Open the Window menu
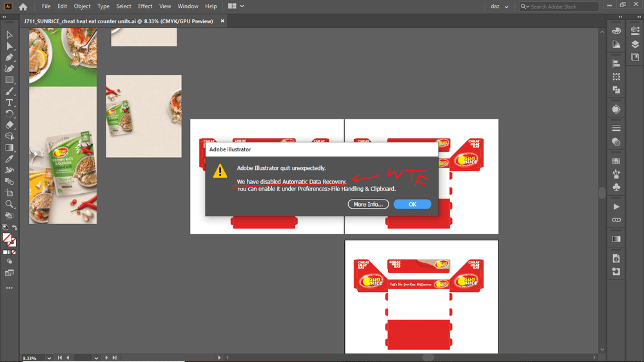This screenshot has width=644, height=362. pos(188,6)
